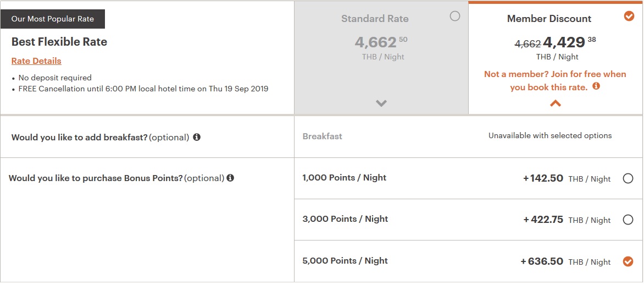Click 'Our Most Popular Rate' badge
The image size is (644, 284).
(53, 19)
